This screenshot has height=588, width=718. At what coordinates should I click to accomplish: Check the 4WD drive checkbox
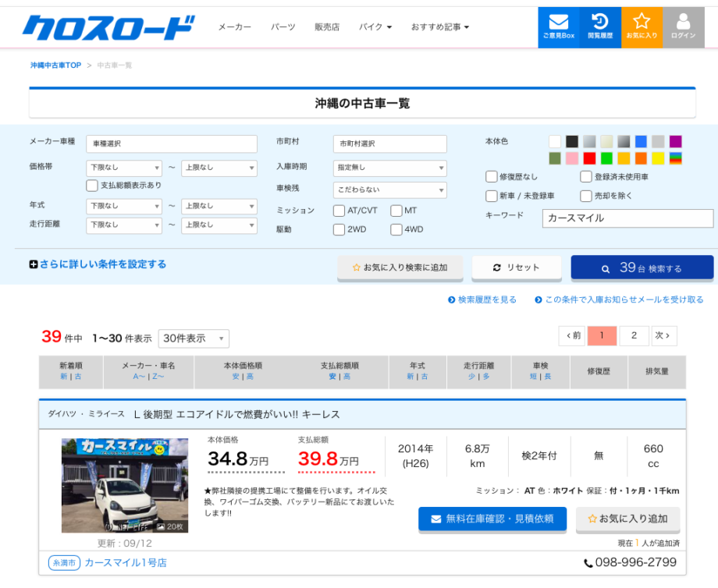pos(396,229)
